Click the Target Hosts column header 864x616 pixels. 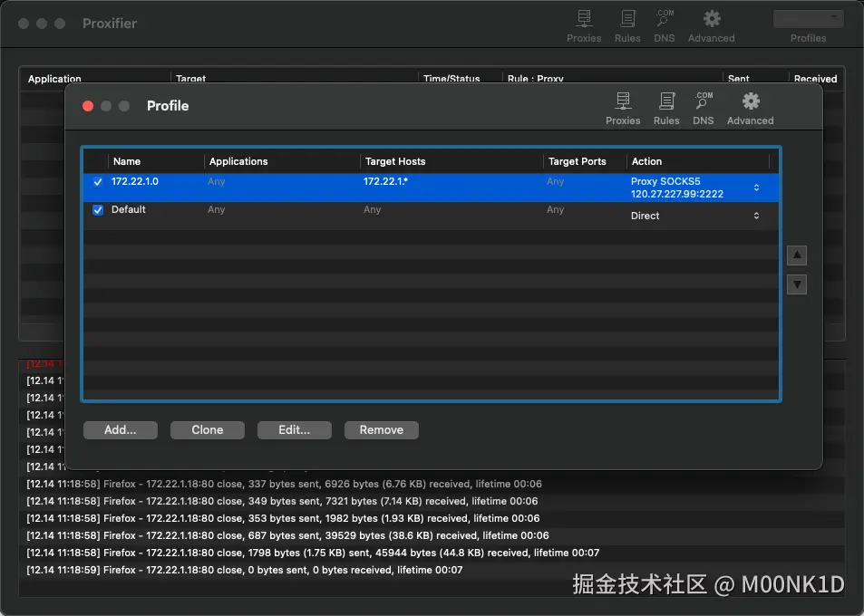[x=451, y=161]
